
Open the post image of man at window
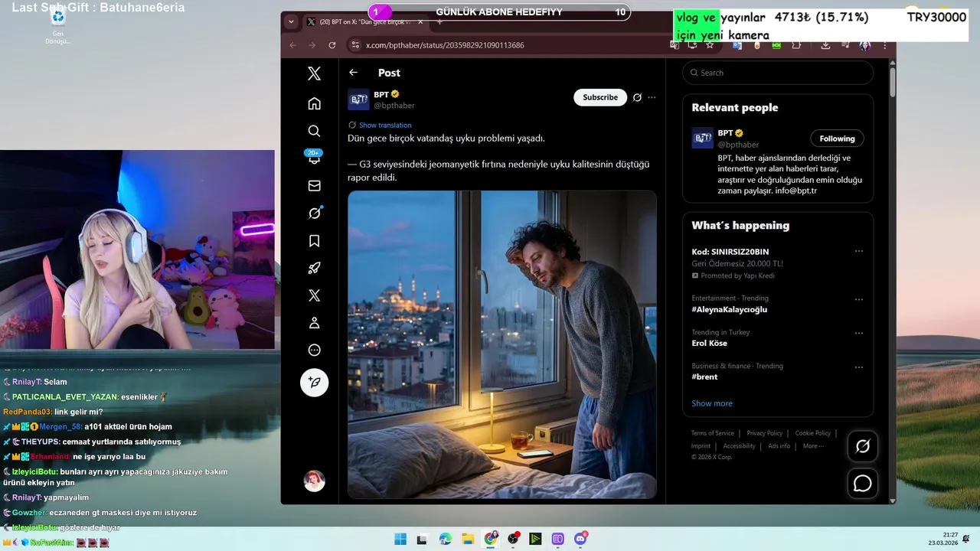point(502,344)
